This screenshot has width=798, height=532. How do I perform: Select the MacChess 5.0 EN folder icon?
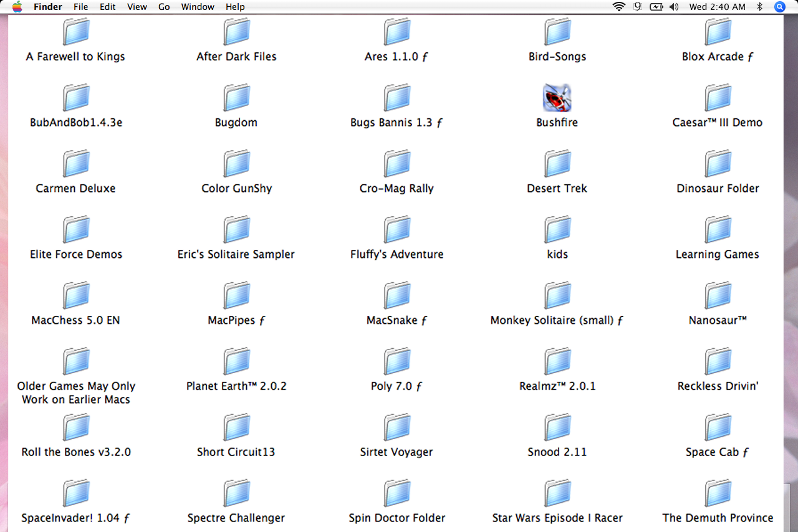[x=76, y=295]
